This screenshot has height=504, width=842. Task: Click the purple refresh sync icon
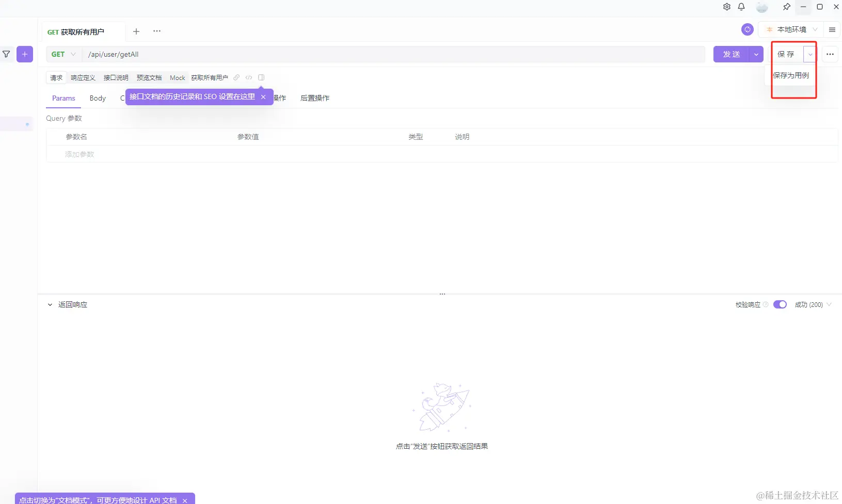tap(748, 29)
